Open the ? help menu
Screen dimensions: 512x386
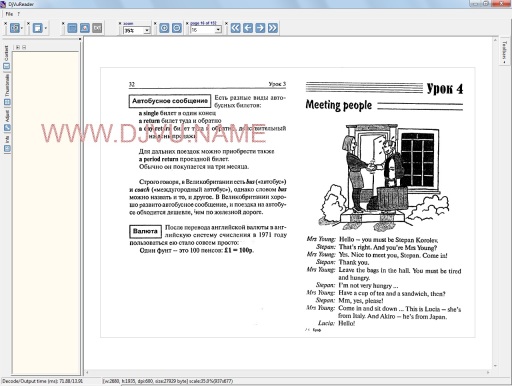click(x=19, y=14)
